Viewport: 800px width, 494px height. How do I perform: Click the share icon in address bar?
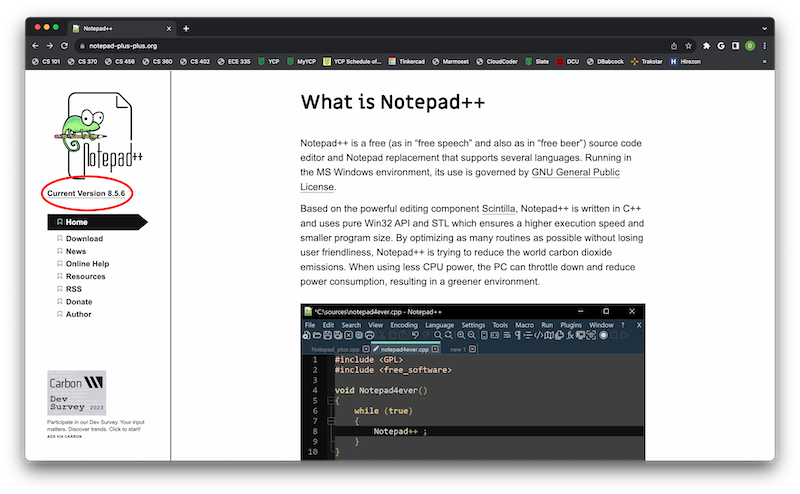coord(674,46)
